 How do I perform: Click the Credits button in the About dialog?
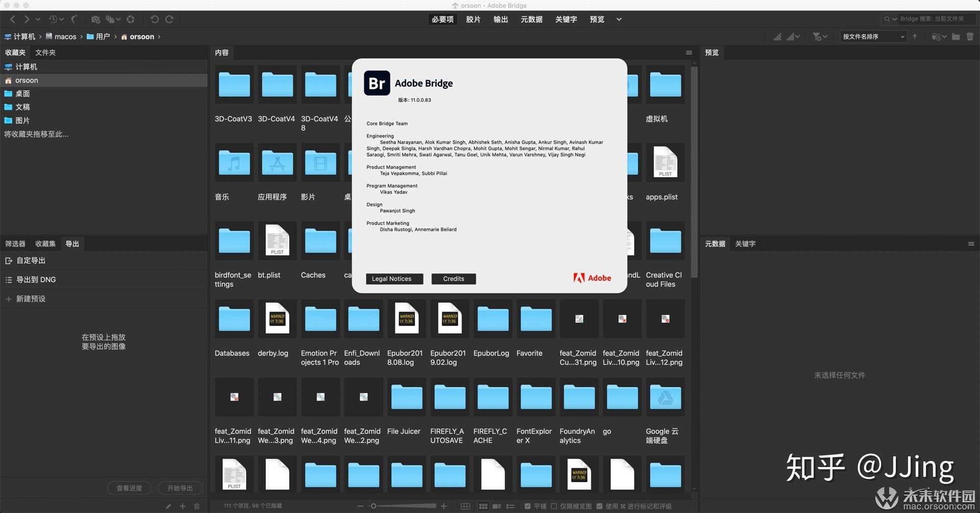point(453,279)
